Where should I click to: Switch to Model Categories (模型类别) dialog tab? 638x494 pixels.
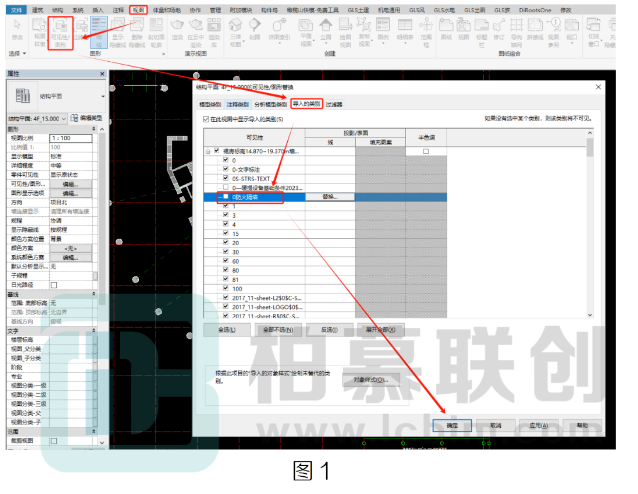tap(210, 105)
